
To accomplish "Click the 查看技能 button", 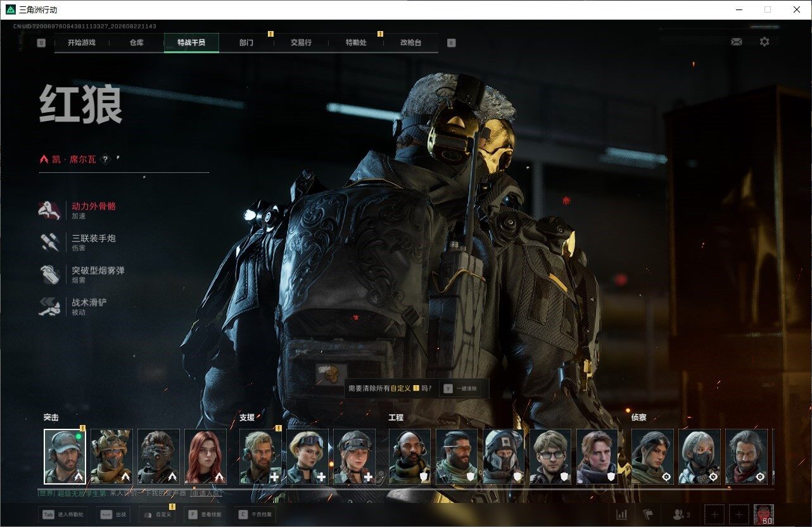I will point(204,514).
